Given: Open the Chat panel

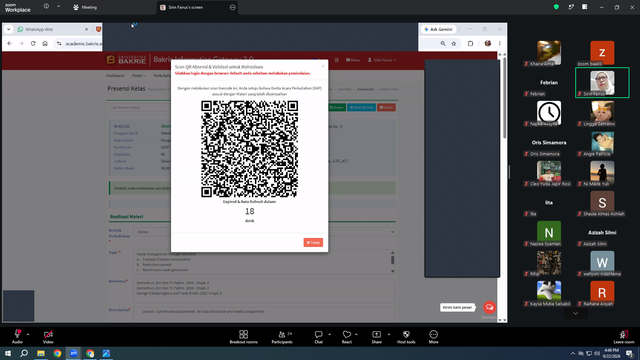Looking at the screenshot, I should point(318,337).
